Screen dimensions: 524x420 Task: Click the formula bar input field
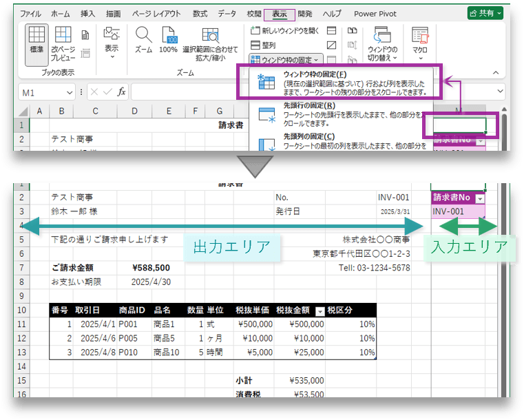pyautogui.click(x=190, y=92)
